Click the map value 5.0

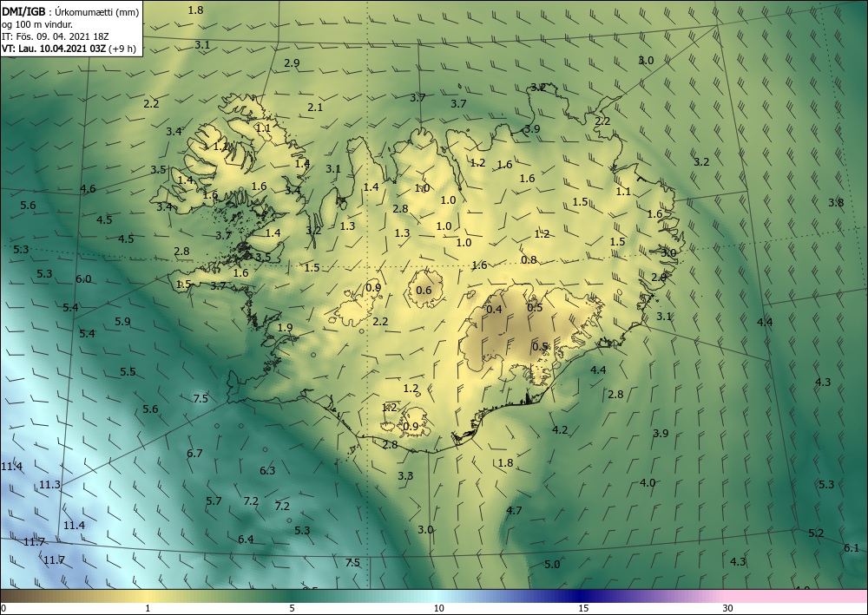(552, 565)
